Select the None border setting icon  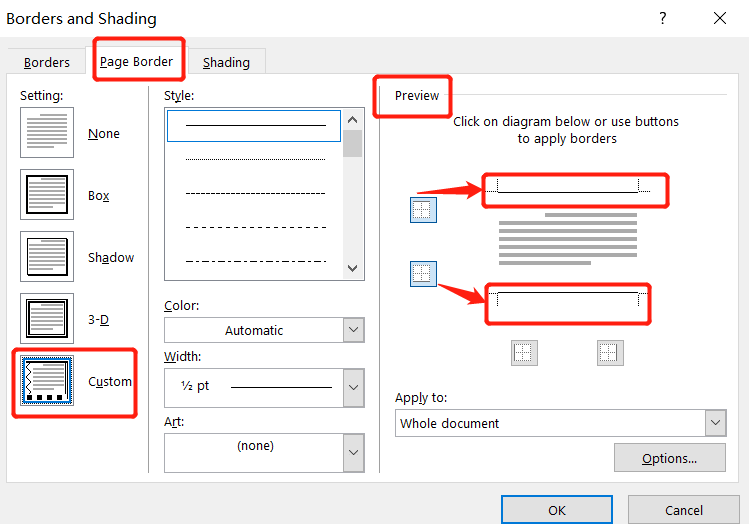pyautogui.click(x=47, y=132)
